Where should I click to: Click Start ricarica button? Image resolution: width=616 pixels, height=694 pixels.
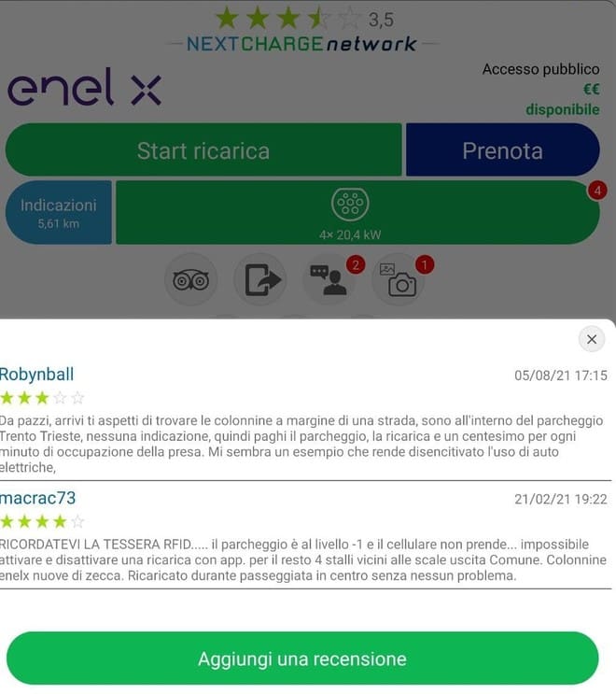203,149
